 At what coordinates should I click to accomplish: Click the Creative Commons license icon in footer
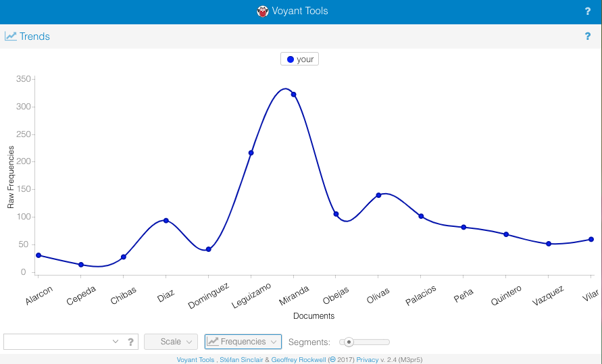[x=333, y=359]
